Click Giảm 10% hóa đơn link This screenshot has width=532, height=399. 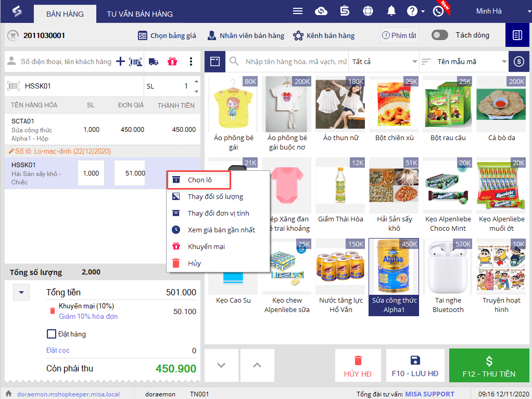88,316
